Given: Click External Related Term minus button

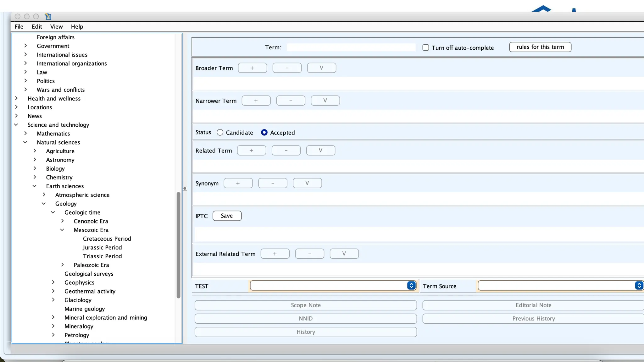Looking at the screenshot, I should (x=309, y=254).
